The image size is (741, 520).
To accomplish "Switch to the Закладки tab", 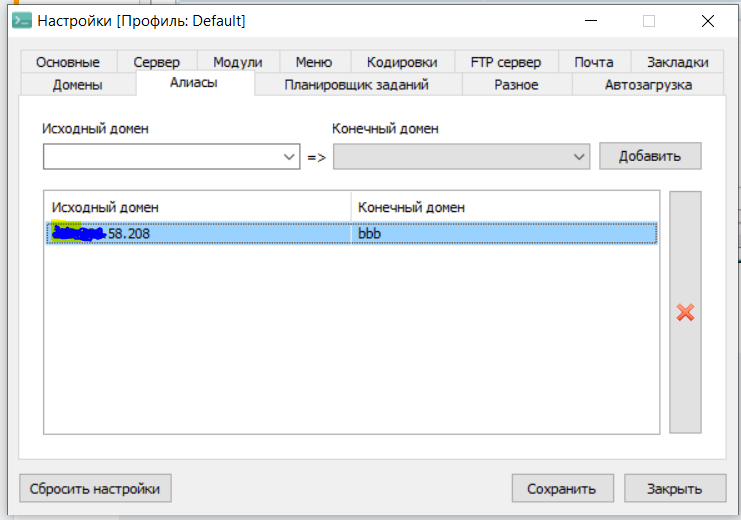I will pos(677,62).
